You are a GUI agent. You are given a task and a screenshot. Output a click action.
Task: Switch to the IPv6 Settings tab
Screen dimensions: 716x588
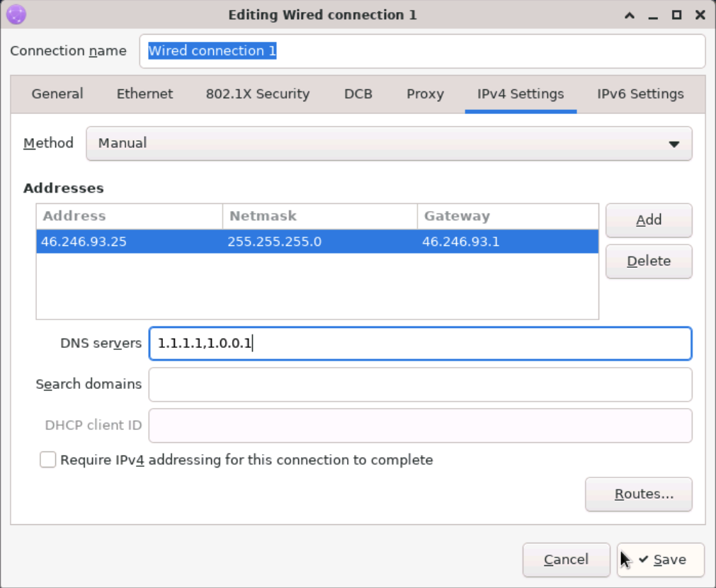(638, 94)
